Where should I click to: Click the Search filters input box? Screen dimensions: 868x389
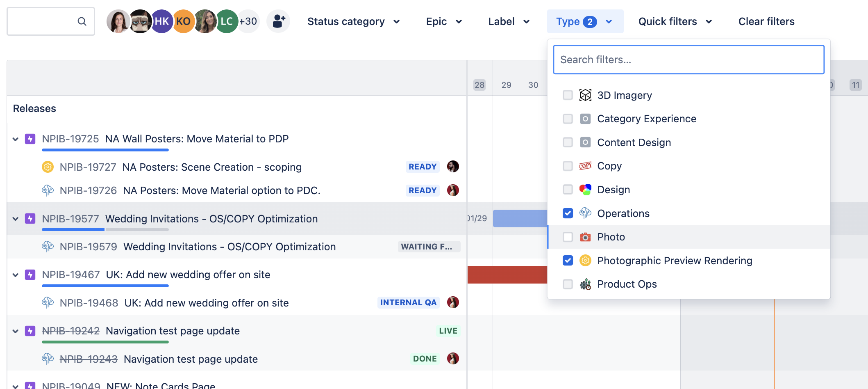click(x=688, y=59)
